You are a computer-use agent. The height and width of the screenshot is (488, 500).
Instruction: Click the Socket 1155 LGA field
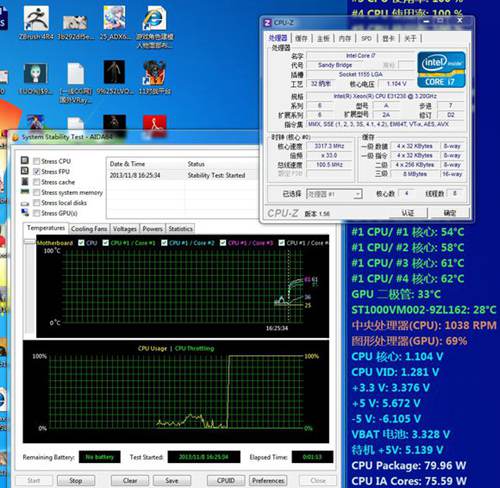tap(361, 74)
